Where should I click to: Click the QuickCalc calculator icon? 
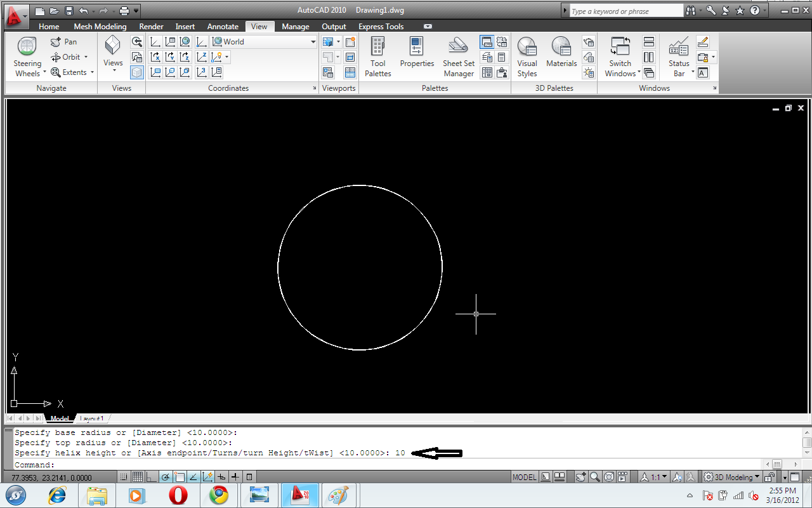[x=502, y=57]
